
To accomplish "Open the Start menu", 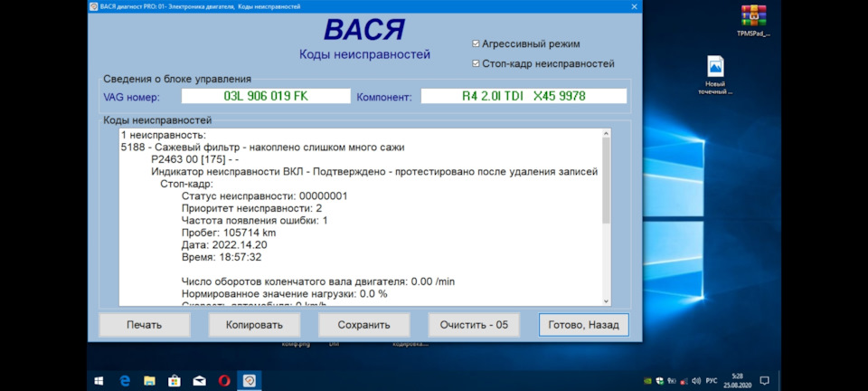I will (99, 381).
